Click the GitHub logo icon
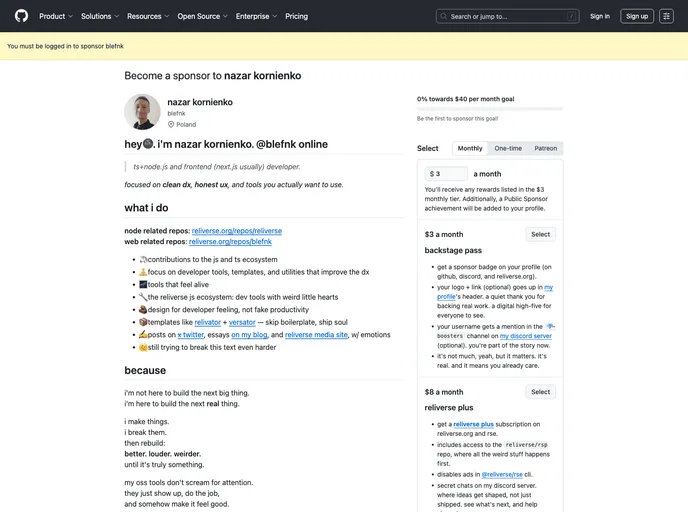688x512 pixels. tap(21, 16)
